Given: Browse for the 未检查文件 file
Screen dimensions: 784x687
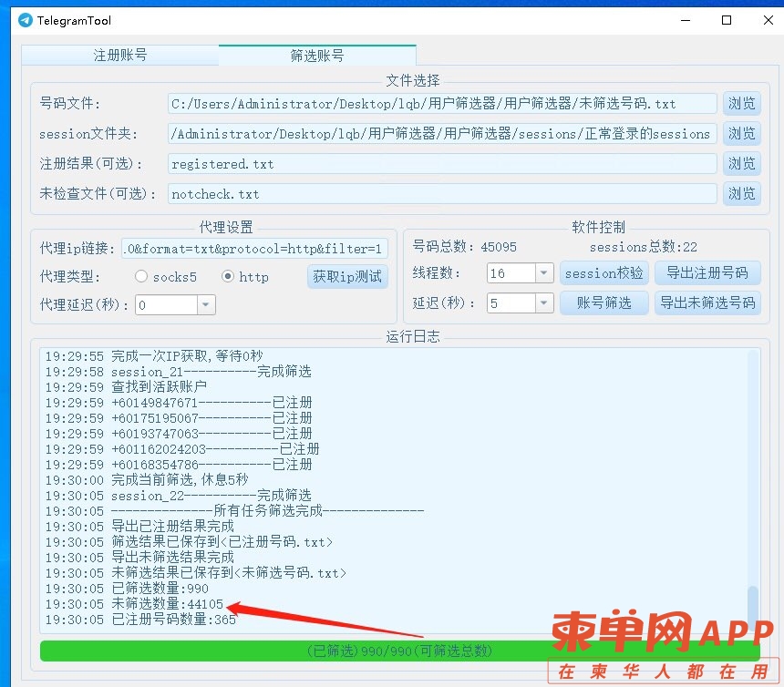Looking at the screenshot, I should [741, 193].
